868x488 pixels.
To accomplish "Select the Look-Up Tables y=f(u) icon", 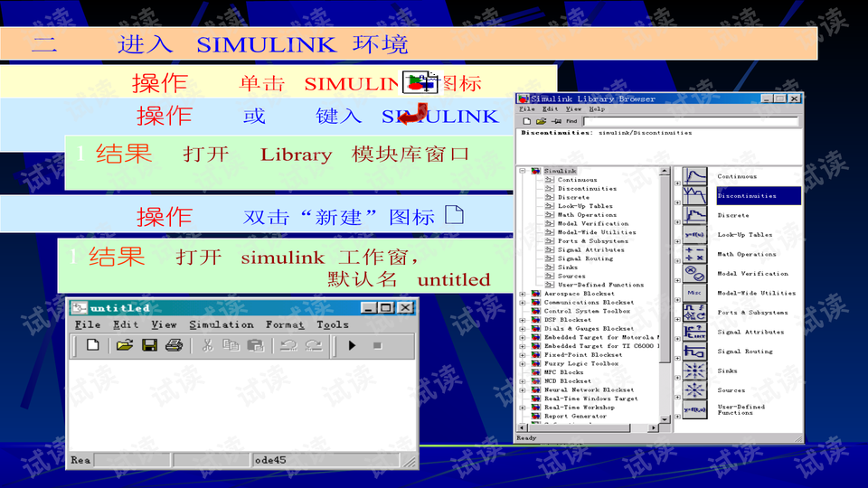I will pos(694,235).
